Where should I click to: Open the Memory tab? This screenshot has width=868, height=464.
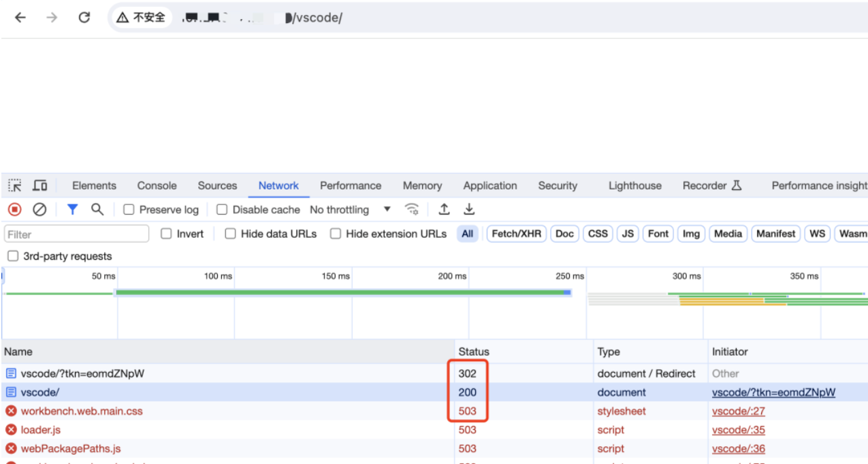422,185
